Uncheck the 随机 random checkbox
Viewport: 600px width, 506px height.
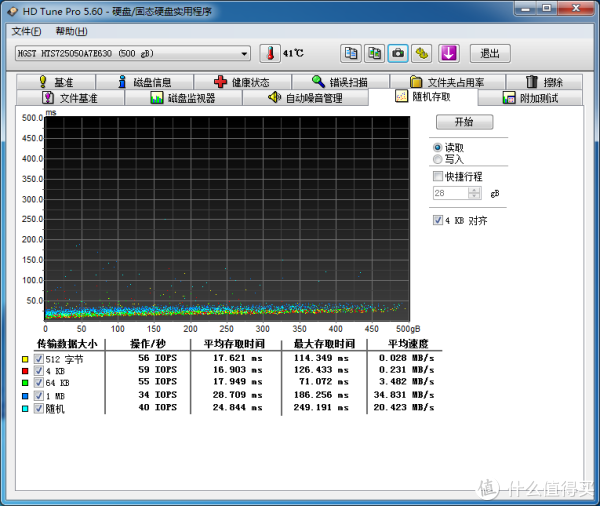point(38,408)
